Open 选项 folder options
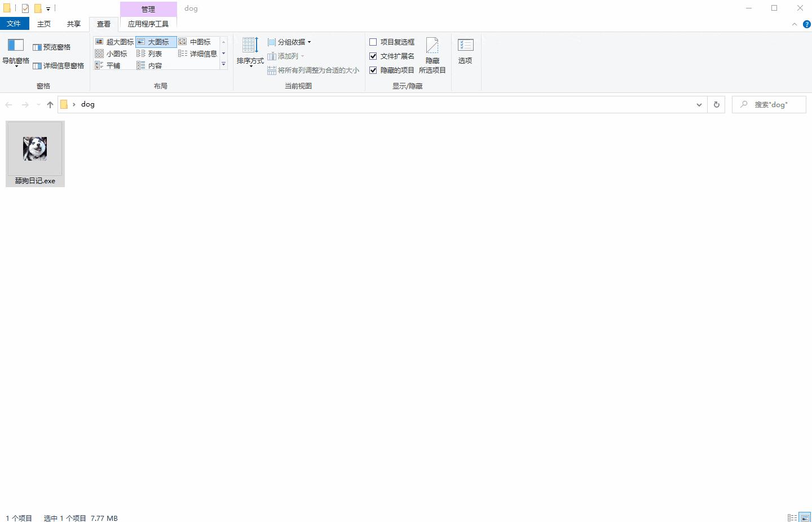The height and width of the screenshot is (522, 812). click(465, 52)
